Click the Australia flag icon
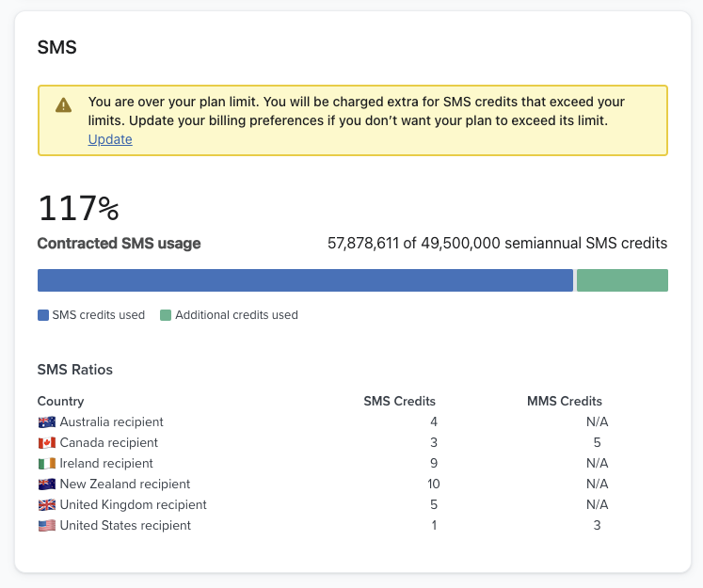 pos(46,422)
